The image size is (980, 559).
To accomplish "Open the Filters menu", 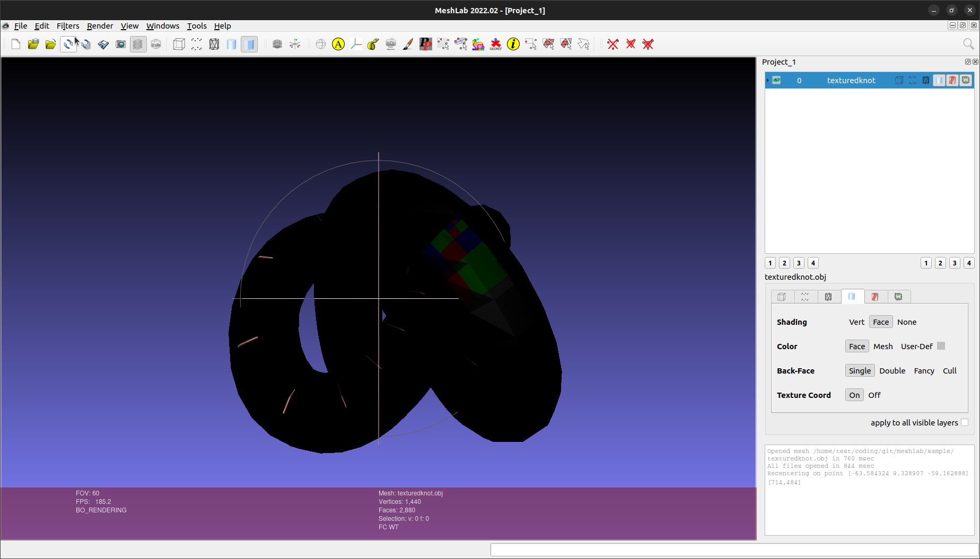I will [68, 25].
